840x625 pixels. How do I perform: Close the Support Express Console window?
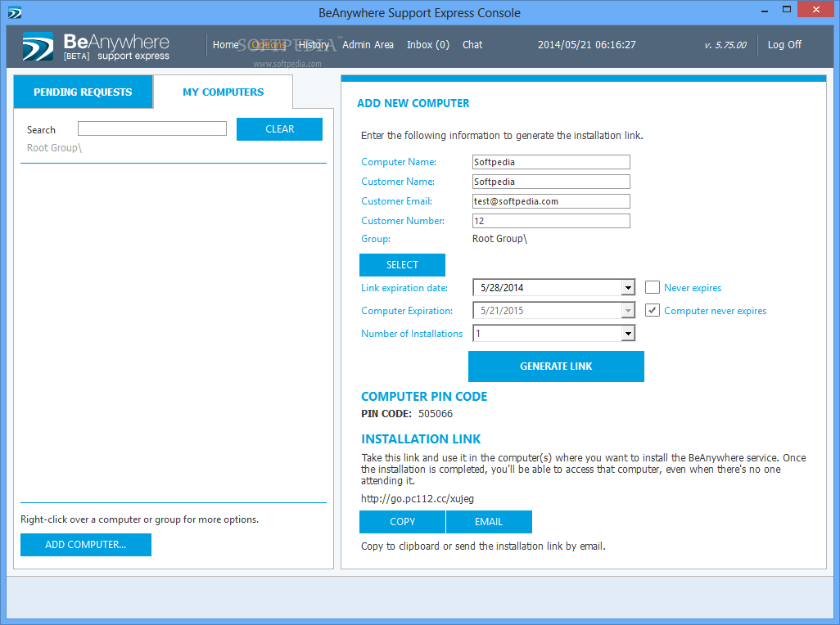(816, 10)
